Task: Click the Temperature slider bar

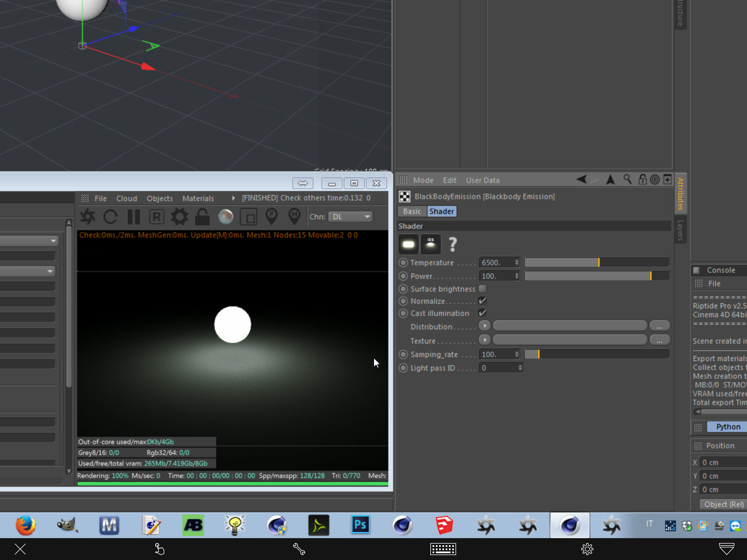Action: coord(597,262)
